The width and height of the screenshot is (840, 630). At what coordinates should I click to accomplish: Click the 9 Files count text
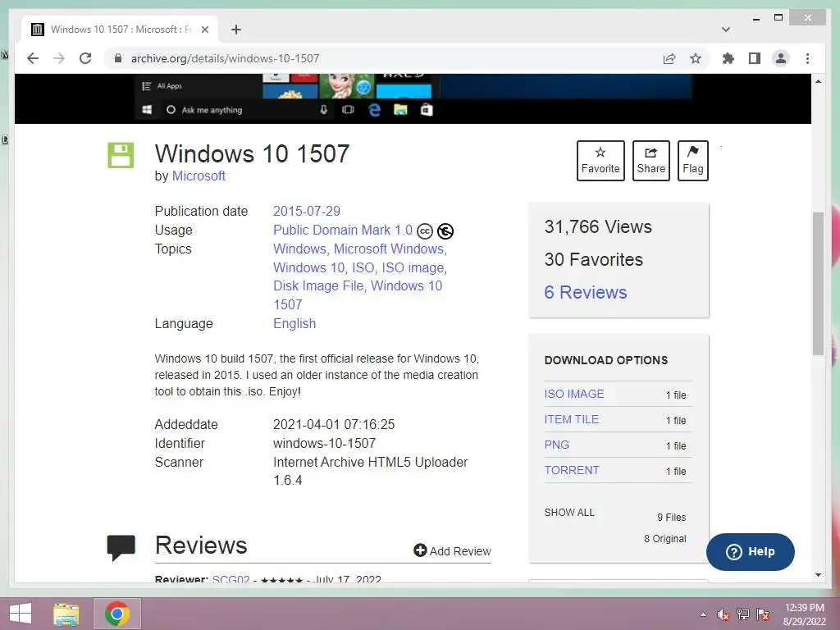click(671, 517)
